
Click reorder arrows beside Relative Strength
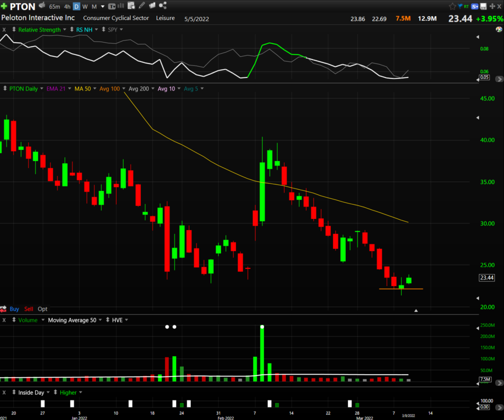pyautogui.click(x=14, y=29)
